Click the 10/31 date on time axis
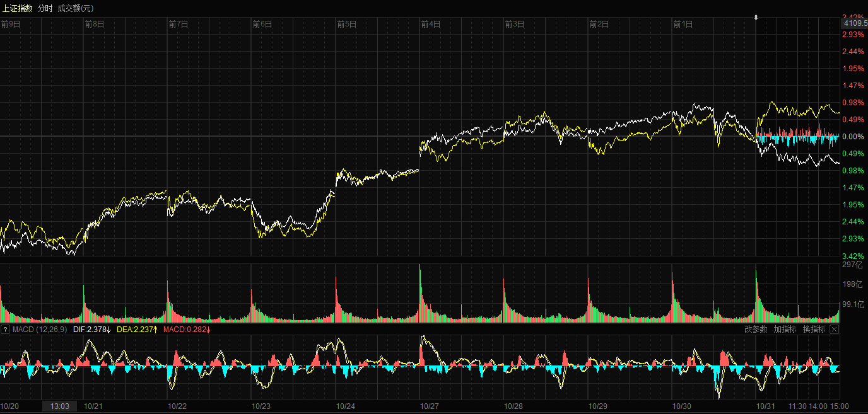This screenshot has height=414, width=868. (x=765, y=406)
